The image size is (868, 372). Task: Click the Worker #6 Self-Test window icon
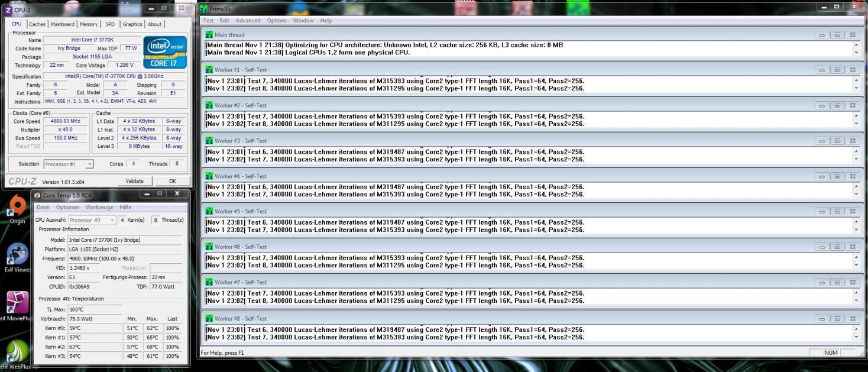pyautogui.click(x=209, y=247)
